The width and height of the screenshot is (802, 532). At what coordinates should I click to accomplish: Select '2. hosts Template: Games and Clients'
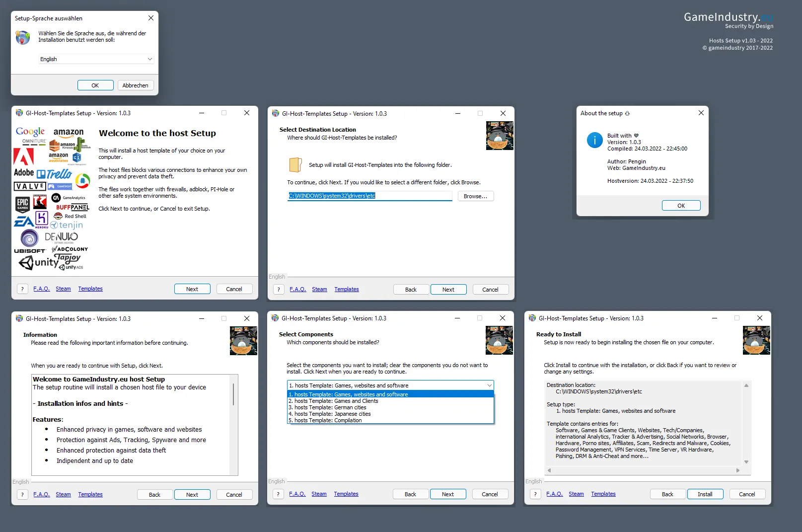[390, 401]
